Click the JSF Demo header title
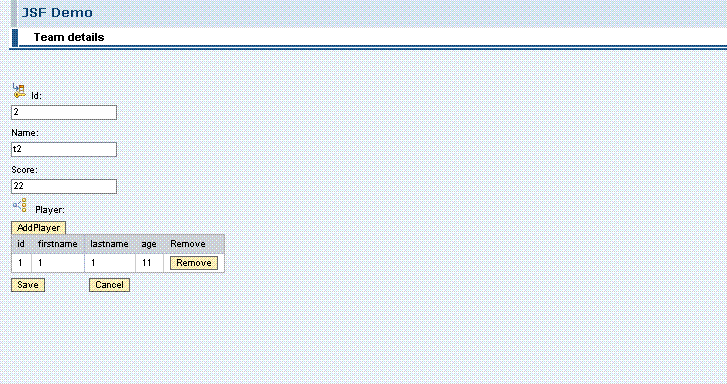This screenshot has height=384, width=727. pyautogui.click(x=57, y=13)
